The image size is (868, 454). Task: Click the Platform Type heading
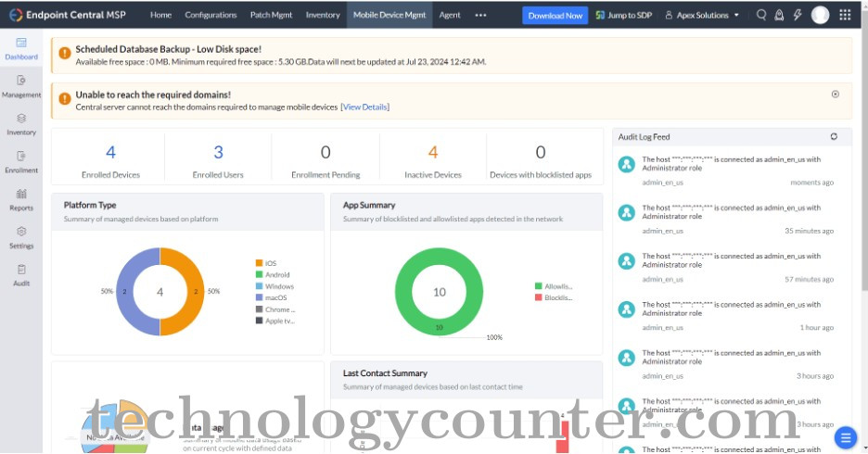[x=90, y=205]
